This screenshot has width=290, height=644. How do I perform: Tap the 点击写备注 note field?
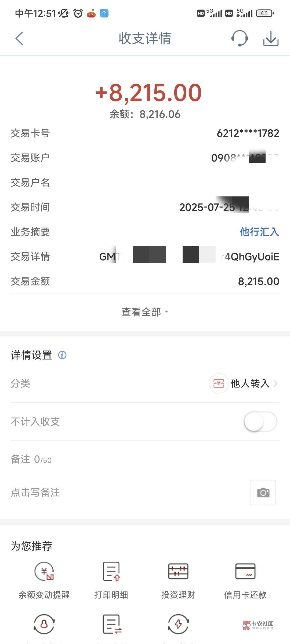click(x=35, y=492)
